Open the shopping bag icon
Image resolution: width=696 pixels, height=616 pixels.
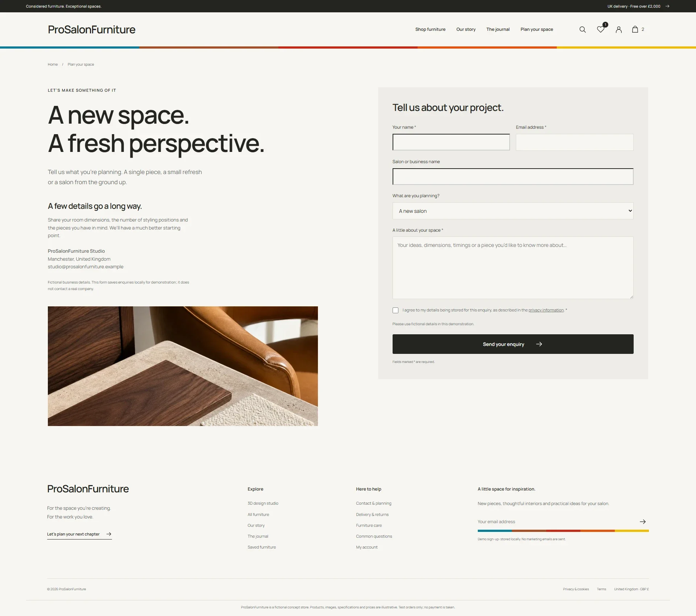[x=635, y=29]
